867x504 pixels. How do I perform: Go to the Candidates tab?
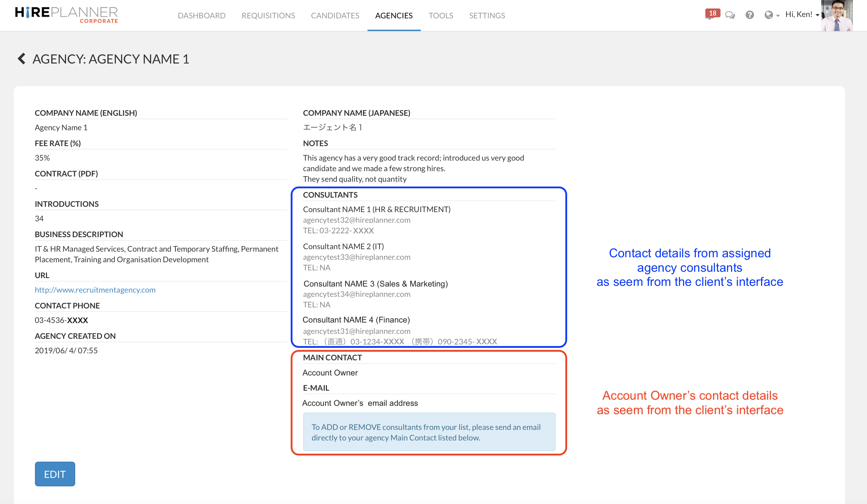335,16
